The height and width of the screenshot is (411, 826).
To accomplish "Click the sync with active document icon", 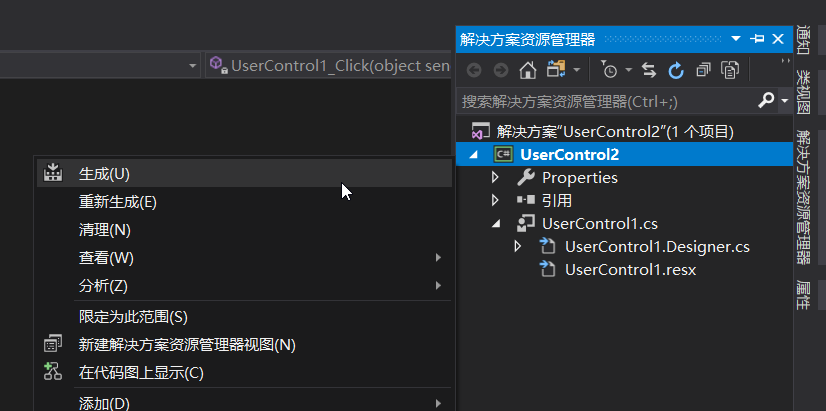I will coord(649,70).
